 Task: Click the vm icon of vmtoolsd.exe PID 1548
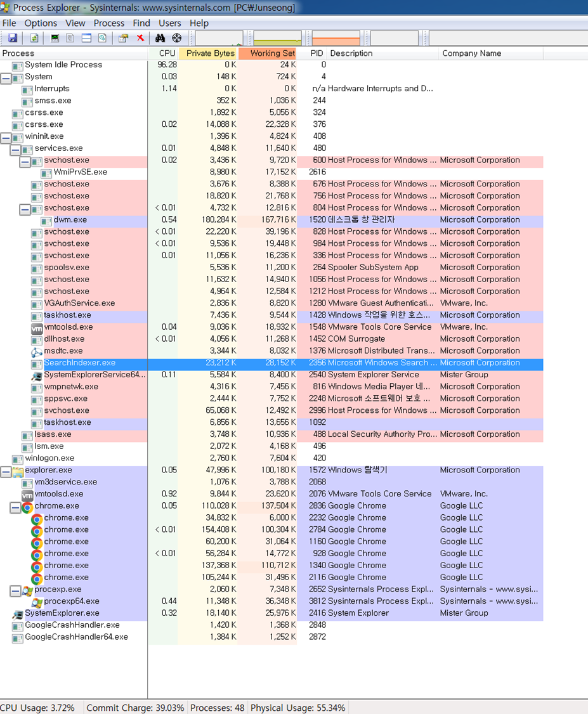[x=37, y=328]
